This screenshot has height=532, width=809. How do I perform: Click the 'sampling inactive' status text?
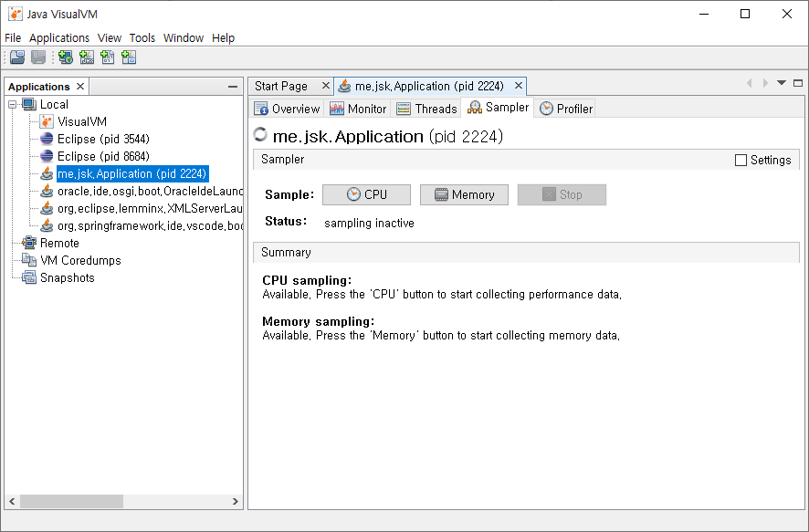[369, 224]
